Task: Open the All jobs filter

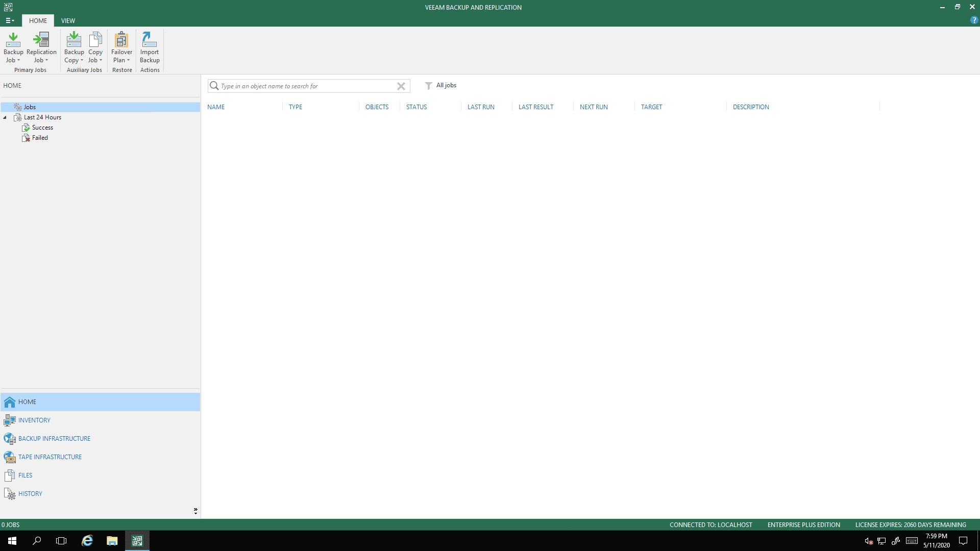Action: [x=440, y=85]
